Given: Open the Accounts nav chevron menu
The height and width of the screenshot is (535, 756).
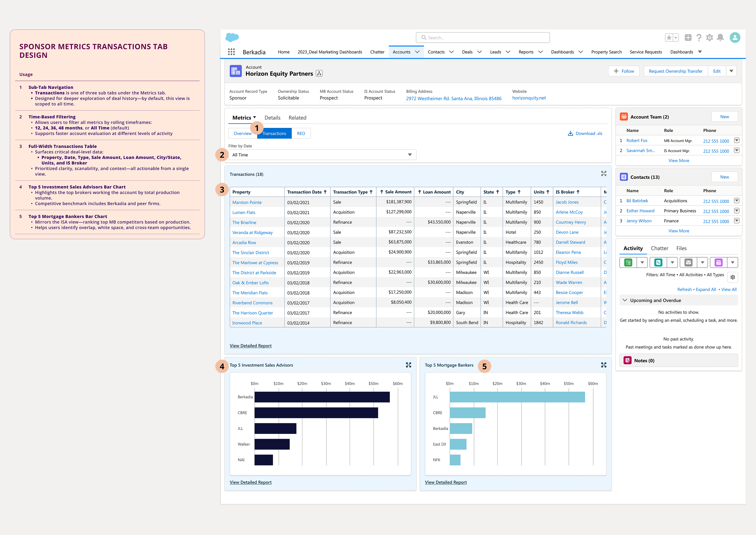Looking at the screenshot, I should 417,52.
